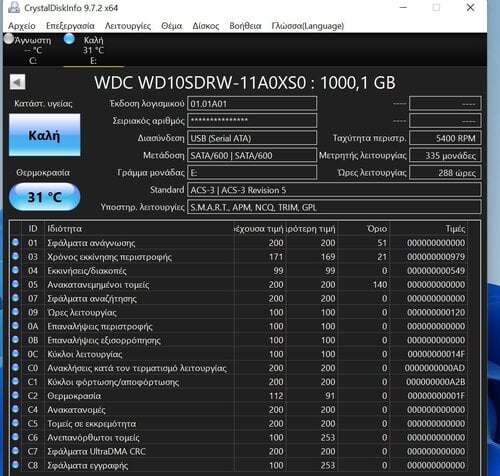Click the masked serial number field

coord(252,121)
